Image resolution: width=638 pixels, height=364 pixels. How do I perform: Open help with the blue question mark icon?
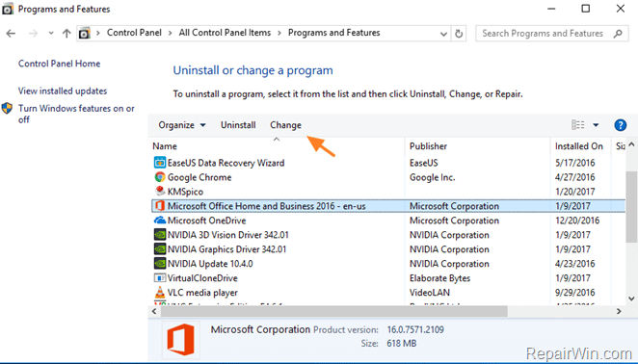[x=620, y=125]
